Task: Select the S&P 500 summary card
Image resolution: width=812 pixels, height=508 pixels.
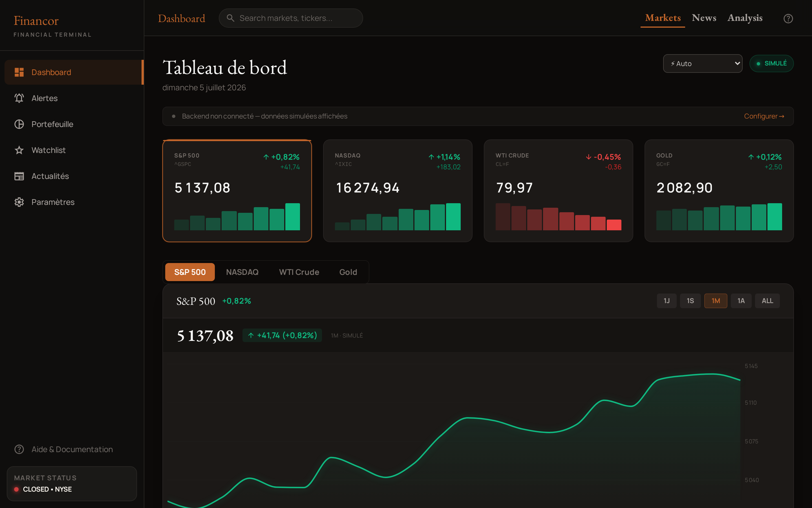Action: 237,191
